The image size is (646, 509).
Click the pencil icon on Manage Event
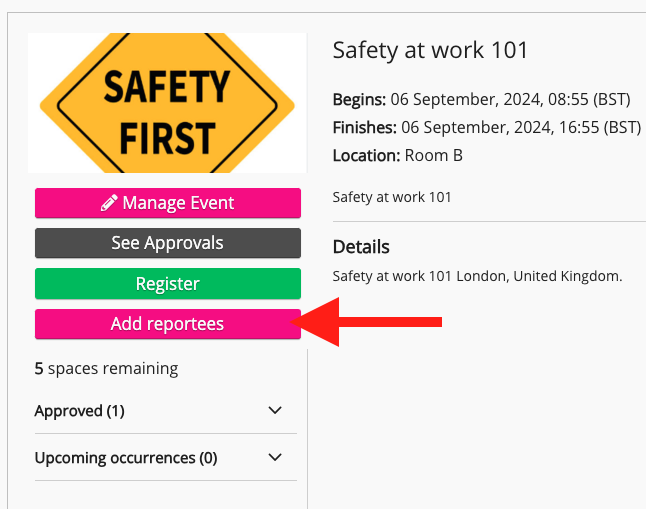click(x=109, y=203)
